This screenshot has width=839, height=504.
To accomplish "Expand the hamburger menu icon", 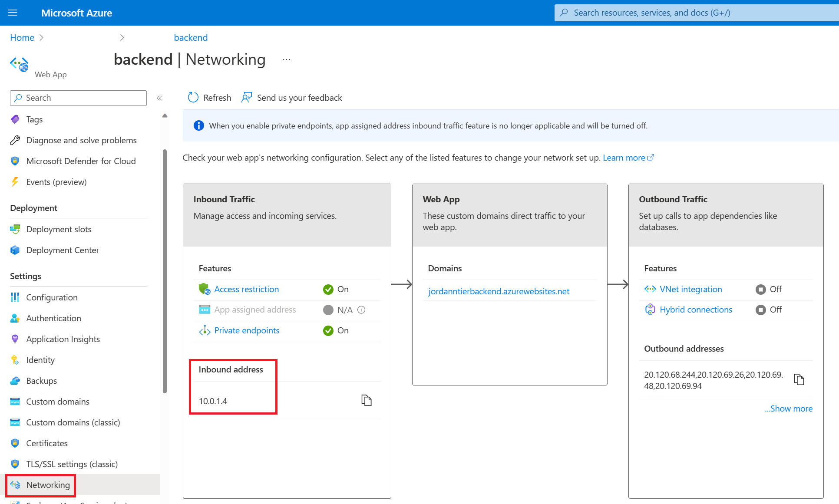I will (13, 12).
